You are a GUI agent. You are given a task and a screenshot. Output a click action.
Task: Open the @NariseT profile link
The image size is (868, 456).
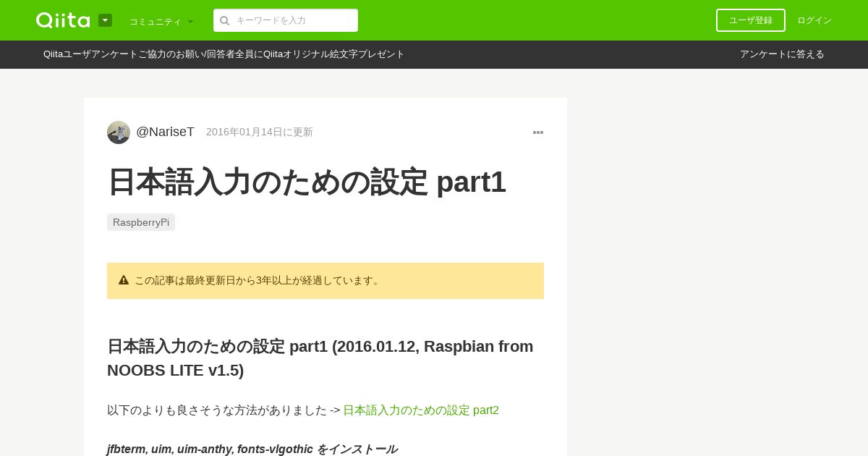pyautogui.click(x=165, y=132)
